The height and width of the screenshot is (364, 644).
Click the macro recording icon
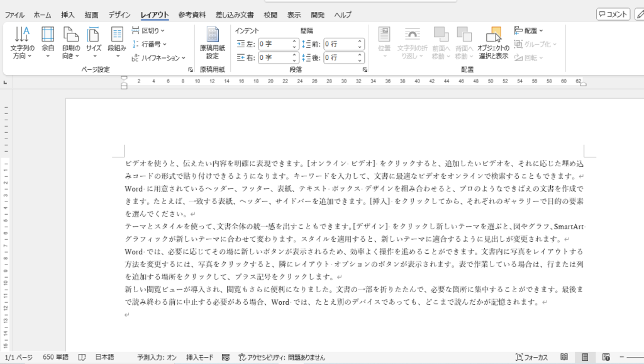click(x=226, y=358)
